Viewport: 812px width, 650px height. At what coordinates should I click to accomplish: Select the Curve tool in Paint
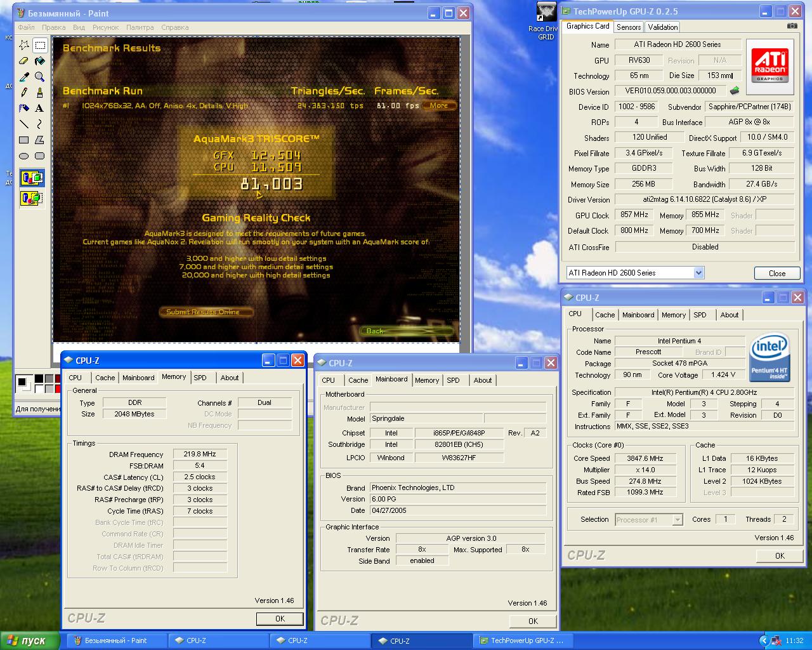[39, 124]
